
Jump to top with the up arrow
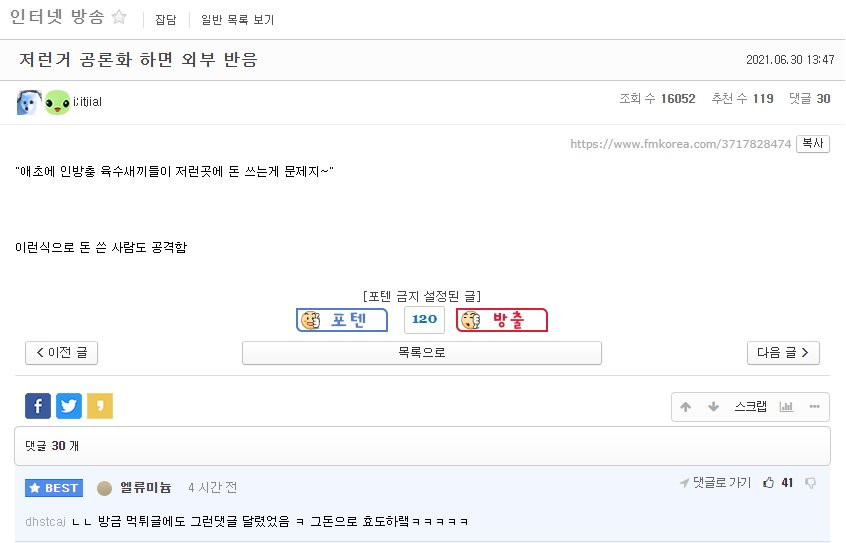coord(685,407)
